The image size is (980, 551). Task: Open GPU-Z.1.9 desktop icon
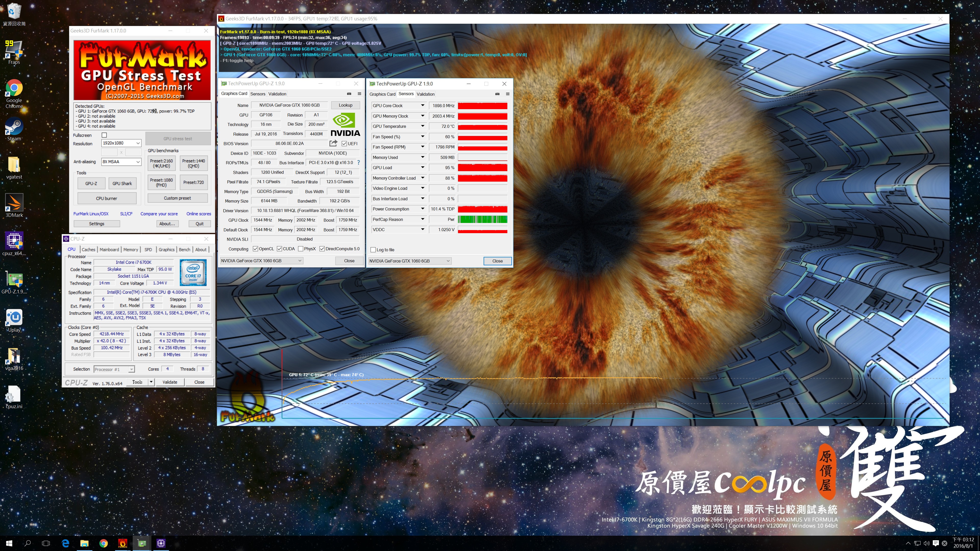click(14, 283)
